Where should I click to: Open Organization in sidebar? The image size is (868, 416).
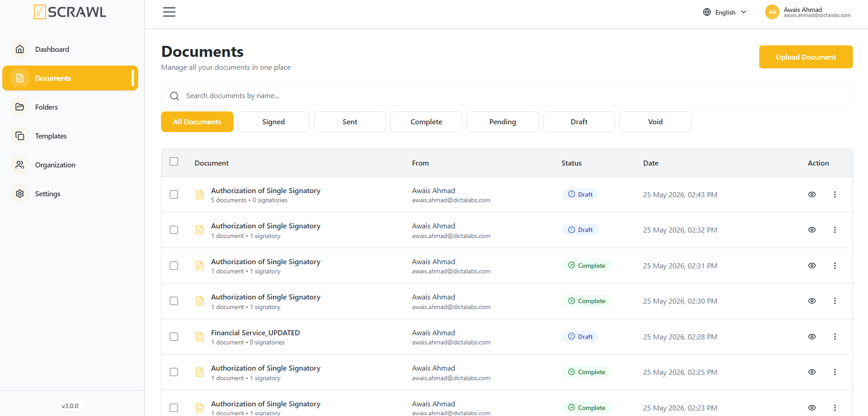point(70,165)
